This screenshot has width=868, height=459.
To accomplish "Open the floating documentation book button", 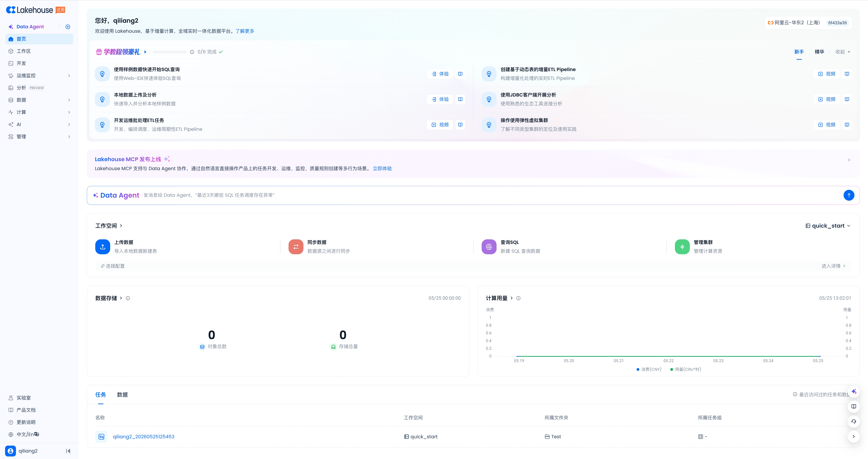I will pyautogui.click(x=854, y=406).
